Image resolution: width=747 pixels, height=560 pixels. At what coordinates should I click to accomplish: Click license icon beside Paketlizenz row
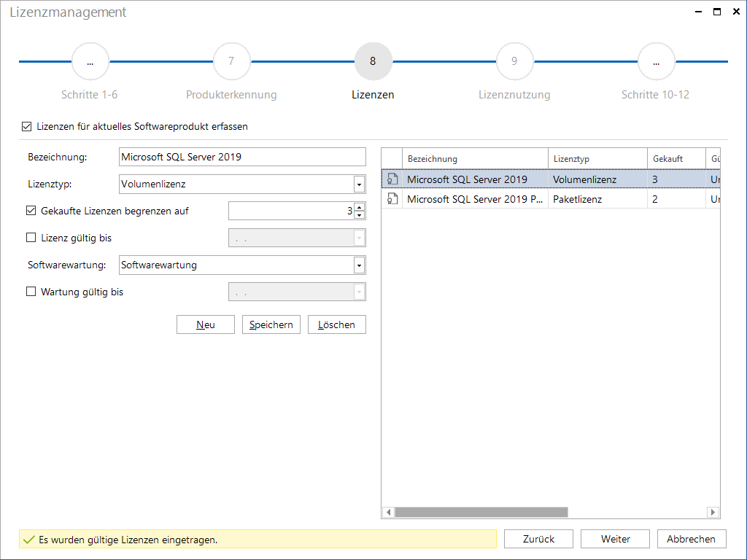click(392, 198)
